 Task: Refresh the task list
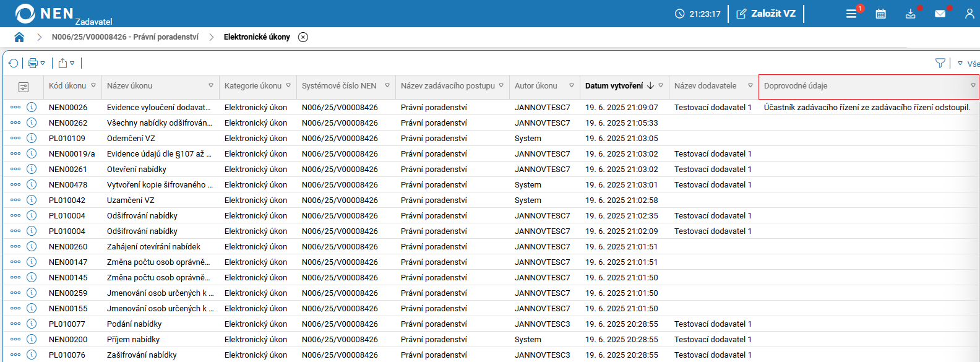(x=14, y=63)
